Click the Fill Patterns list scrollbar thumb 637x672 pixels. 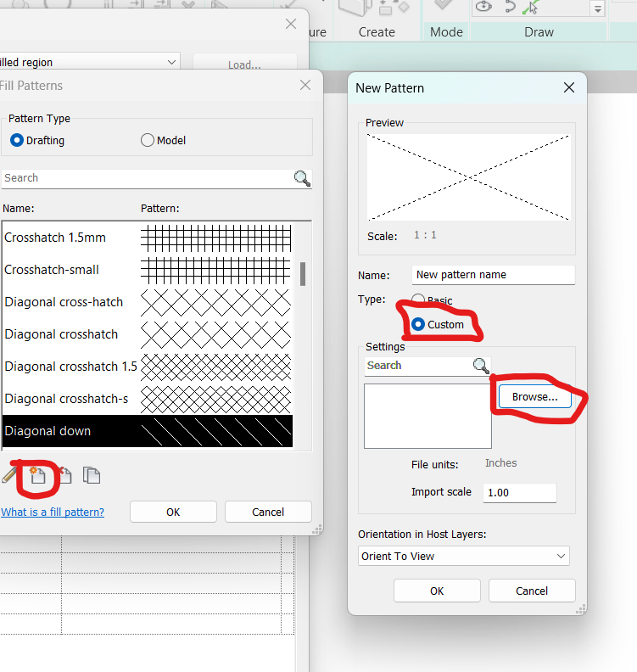pyautogui.click(x=303, y=273)
